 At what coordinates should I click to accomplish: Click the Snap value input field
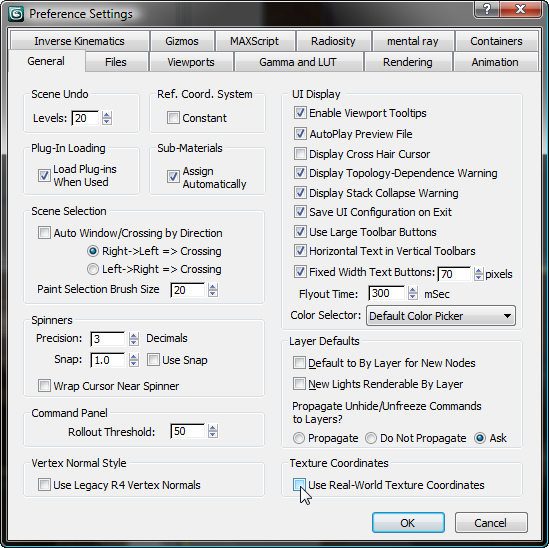(108, 360)
